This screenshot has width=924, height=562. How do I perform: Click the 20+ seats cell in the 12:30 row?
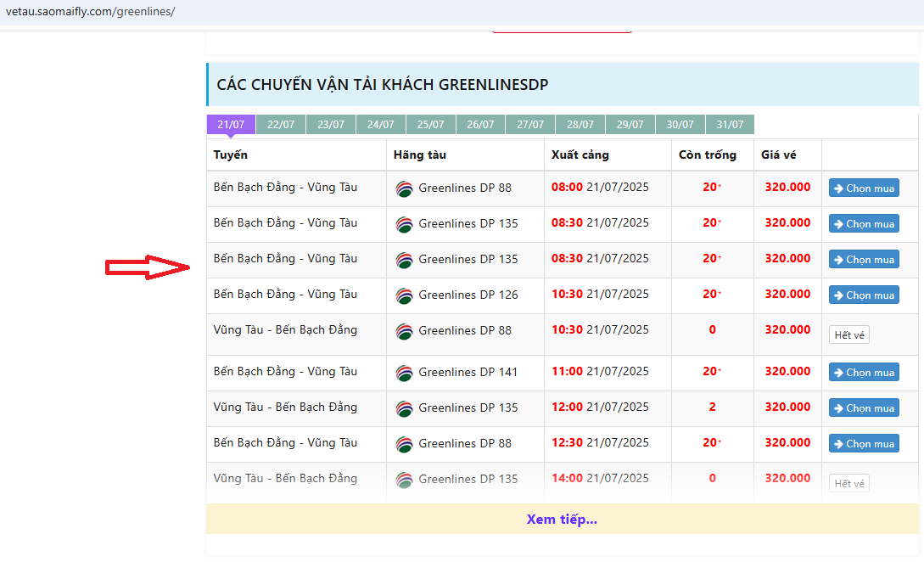712,442
